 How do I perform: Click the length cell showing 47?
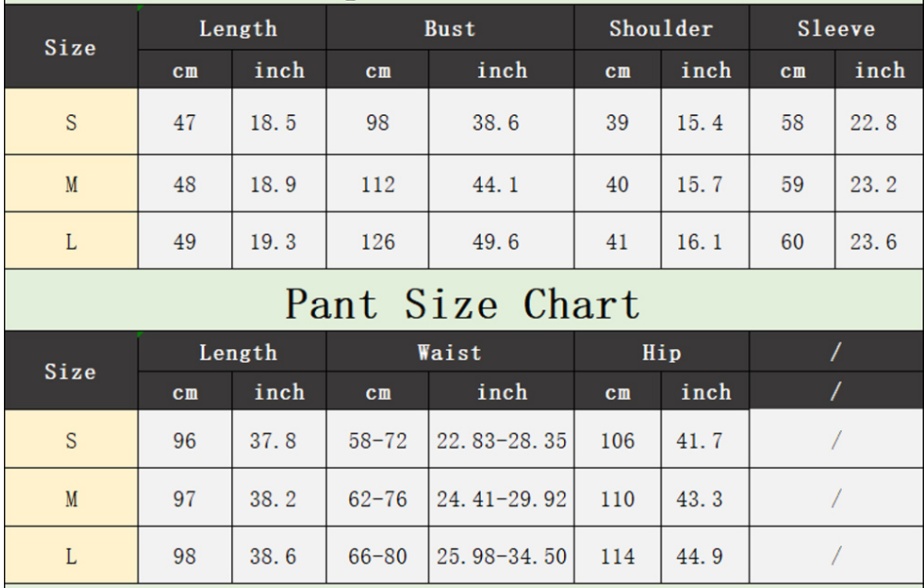(184, 124)
